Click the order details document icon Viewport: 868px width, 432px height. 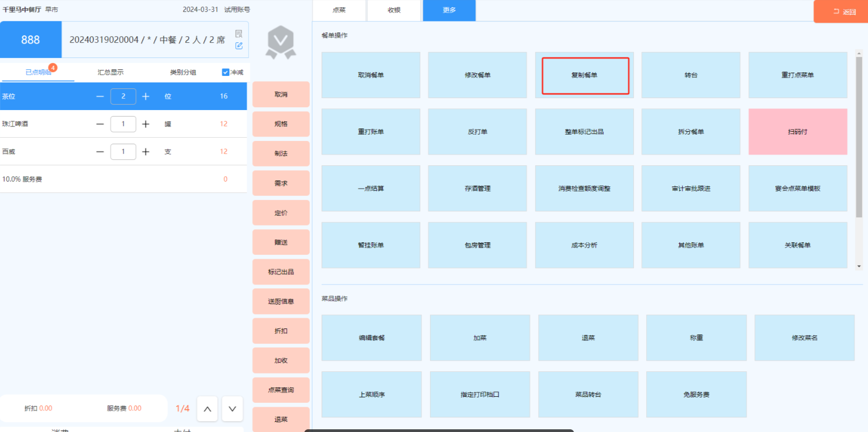[239, 34]
